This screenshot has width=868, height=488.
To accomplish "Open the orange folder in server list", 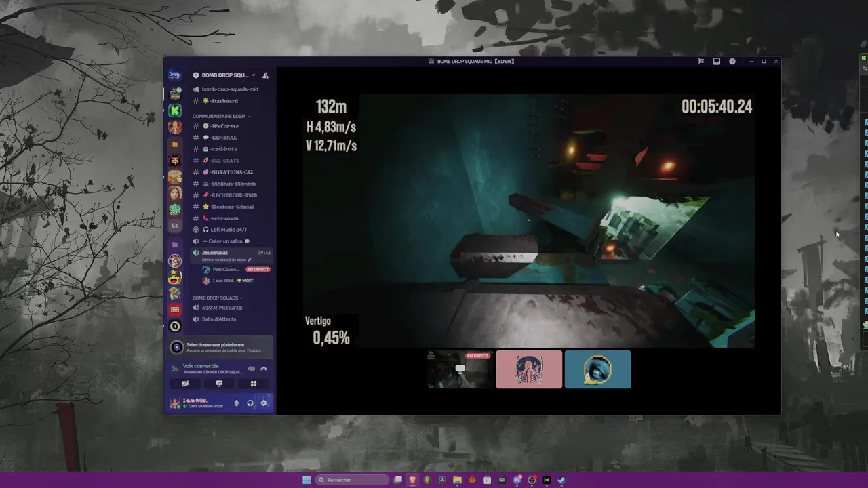I will (175, 144).
